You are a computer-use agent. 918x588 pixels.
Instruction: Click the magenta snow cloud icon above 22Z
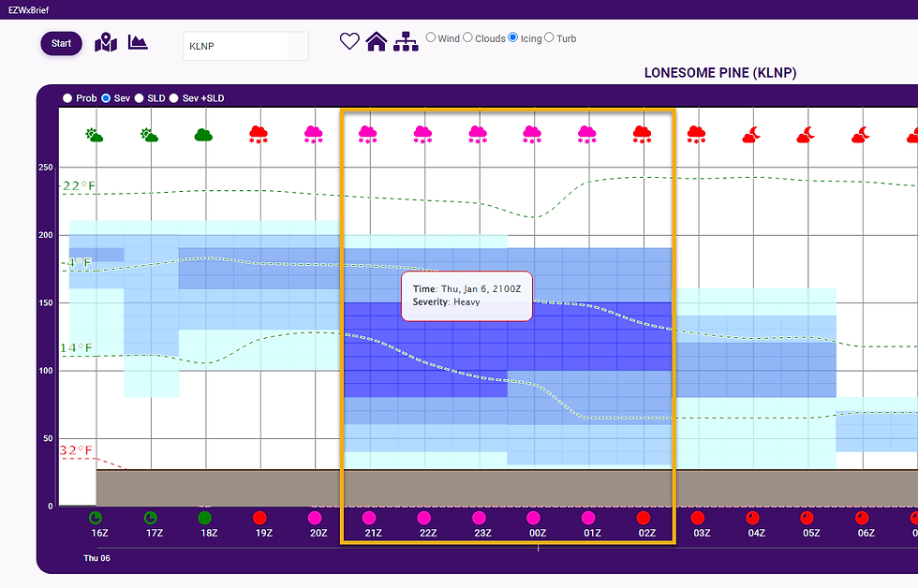click(422, 134)
